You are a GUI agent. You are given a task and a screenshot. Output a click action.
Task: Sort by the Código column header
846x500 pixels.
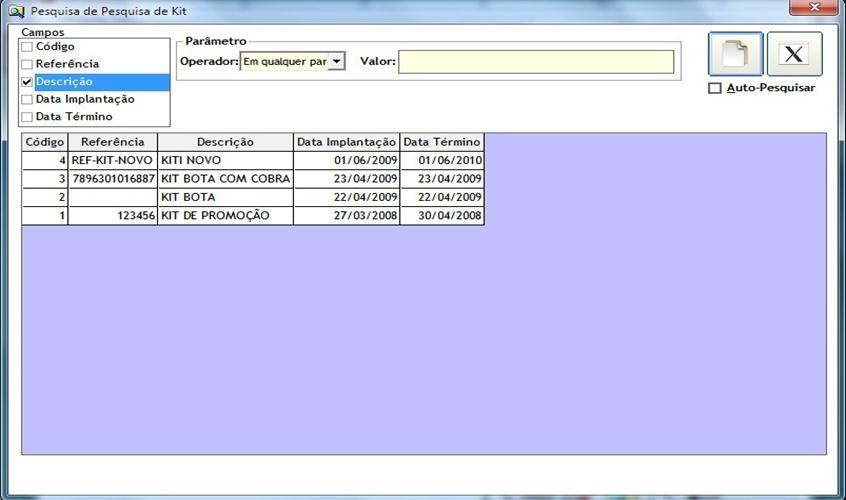tap(45, 142)
